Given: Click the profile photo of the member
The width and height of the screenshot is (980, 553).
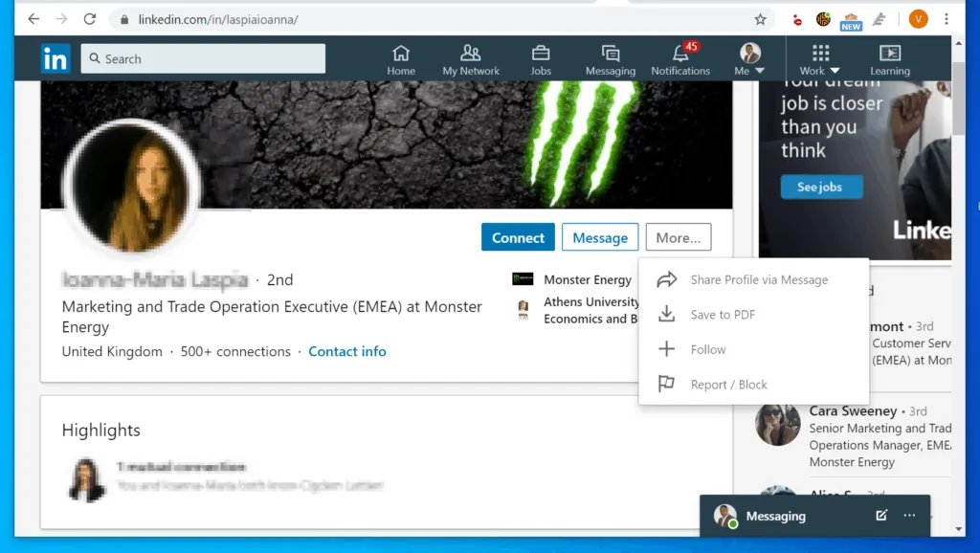Looking at the screenshot, I should click(x=131, y=187).
